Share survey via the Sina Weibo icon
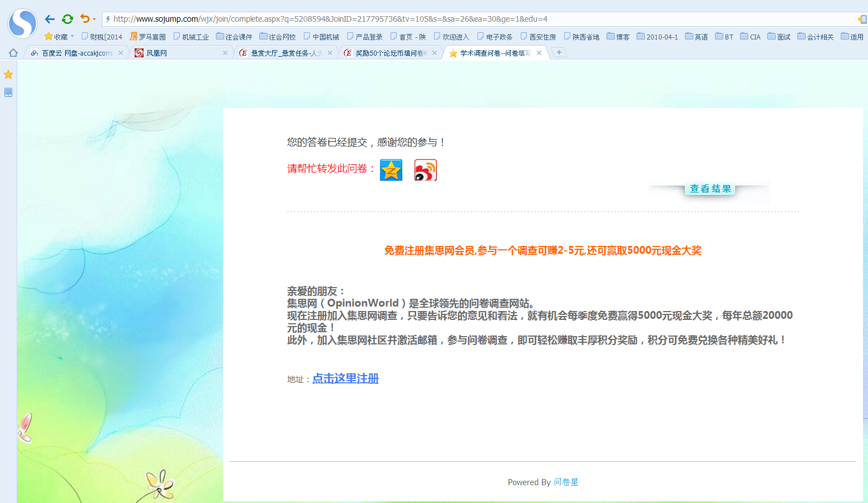This screenshot has height=503, width=868. (x=426, y=170)
